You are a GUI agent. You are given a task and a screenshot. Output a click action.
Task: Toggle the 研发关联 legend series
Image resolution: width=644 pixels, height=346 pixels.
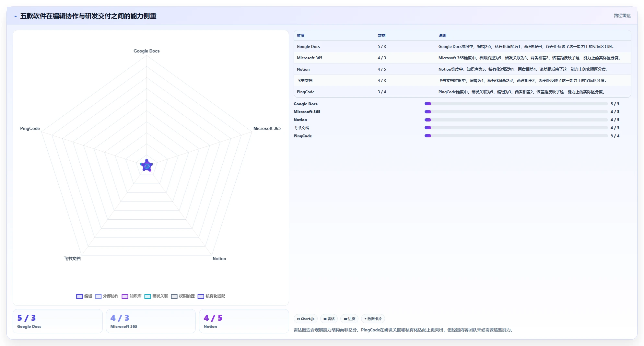156,296
